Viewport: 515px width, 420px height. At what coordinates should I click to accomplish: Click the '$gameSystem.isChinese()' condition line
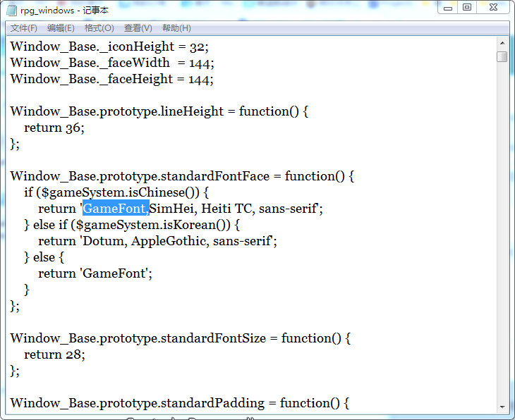click(116, 192)
